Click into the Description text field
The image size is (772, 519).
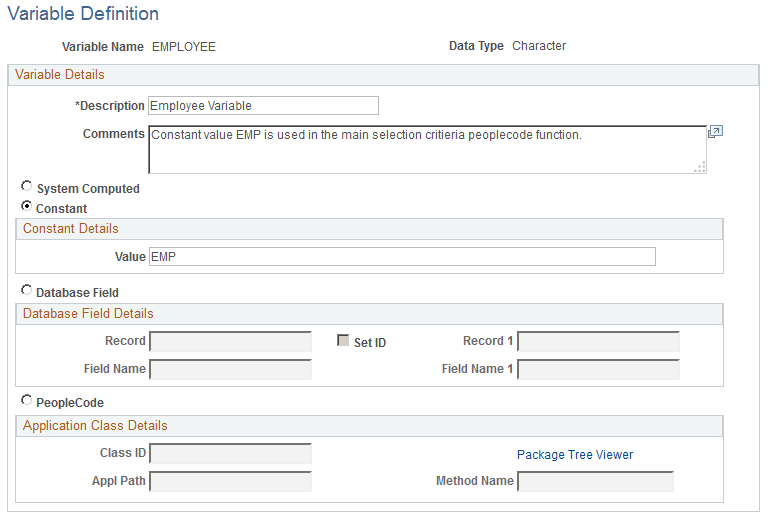click(x=263, y=106)
